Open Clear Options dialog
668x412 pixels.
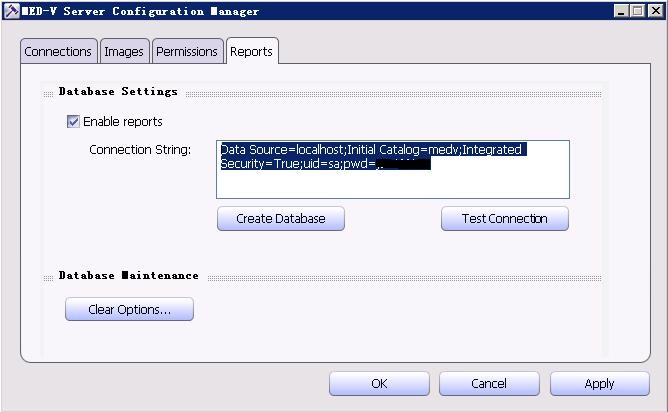(129, 309)
